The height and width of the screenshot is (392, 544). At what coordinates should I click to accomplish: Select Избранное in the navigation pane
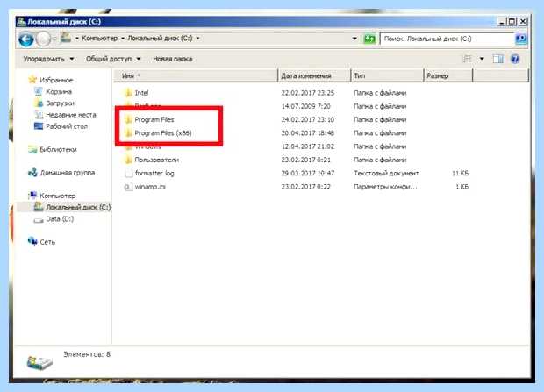(56, 80)
